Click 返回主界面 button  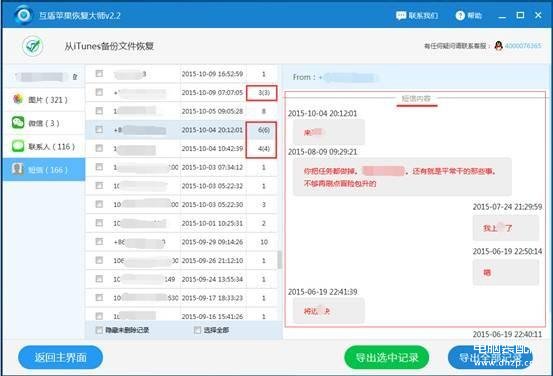(x=60, y=357)
